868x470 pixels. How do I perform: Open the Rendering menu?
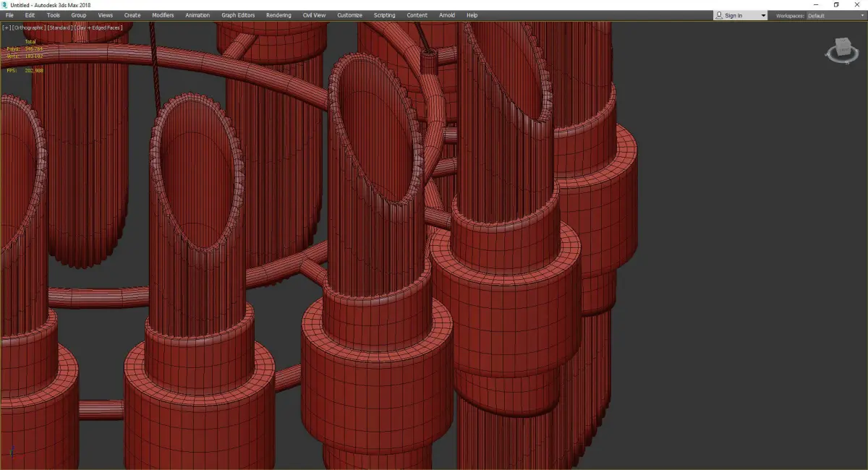pos(278,15)
